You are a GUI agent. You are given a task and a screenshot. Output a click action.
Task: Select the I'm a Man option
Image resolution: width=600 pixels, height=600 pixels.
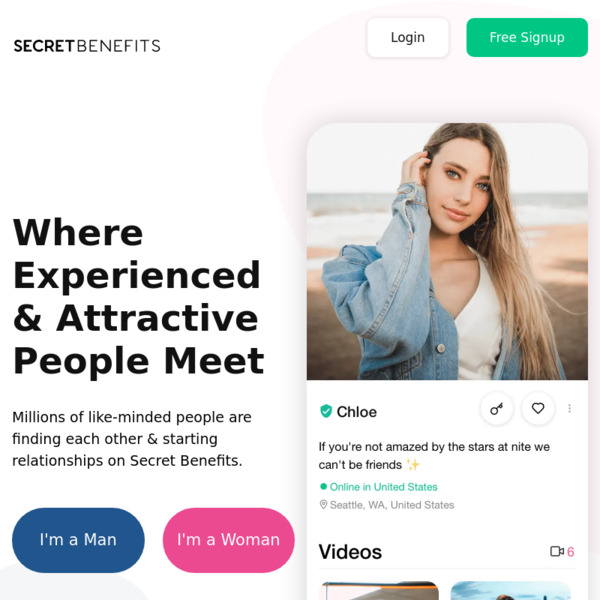tap(78, 540)
